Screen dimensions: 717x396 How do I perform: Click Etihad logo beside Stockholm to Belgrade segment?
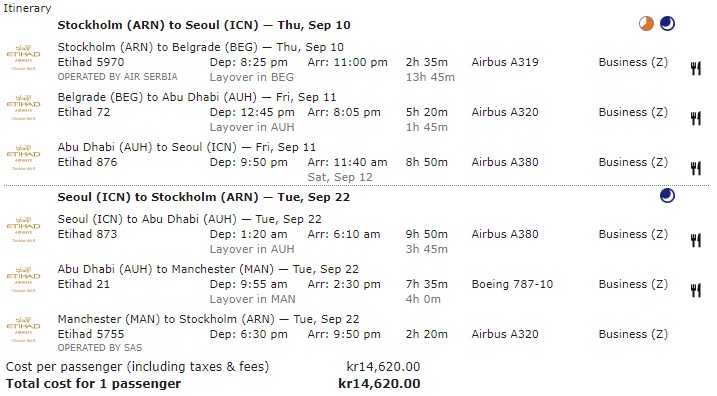(23, 58)
